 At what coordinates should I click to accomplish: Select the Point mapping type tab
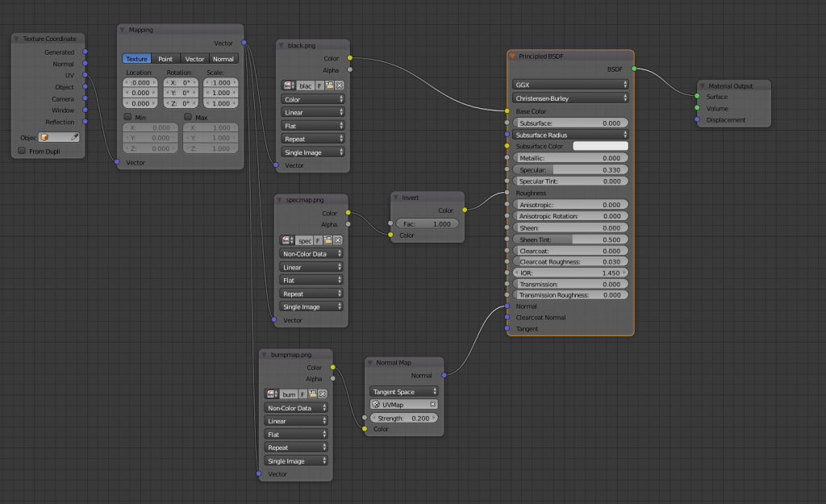165,59
